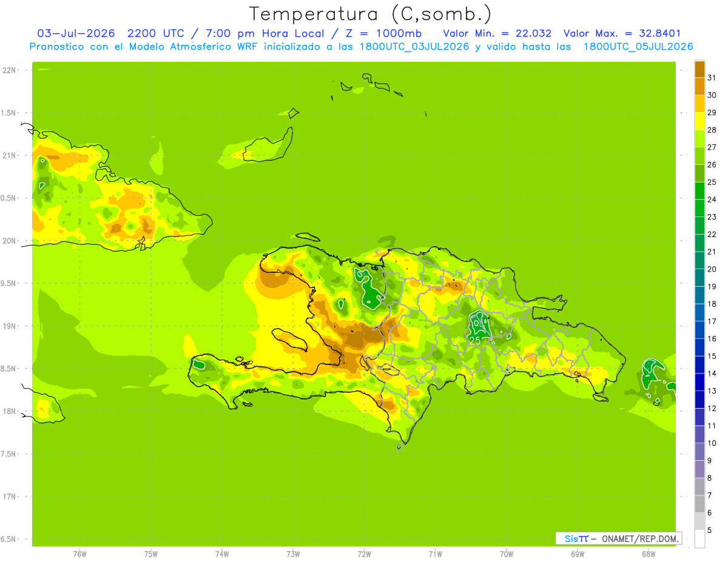728x562 pixels.
Task: Select the legend swatch between 26 and 27
Action: click(699, 156)
